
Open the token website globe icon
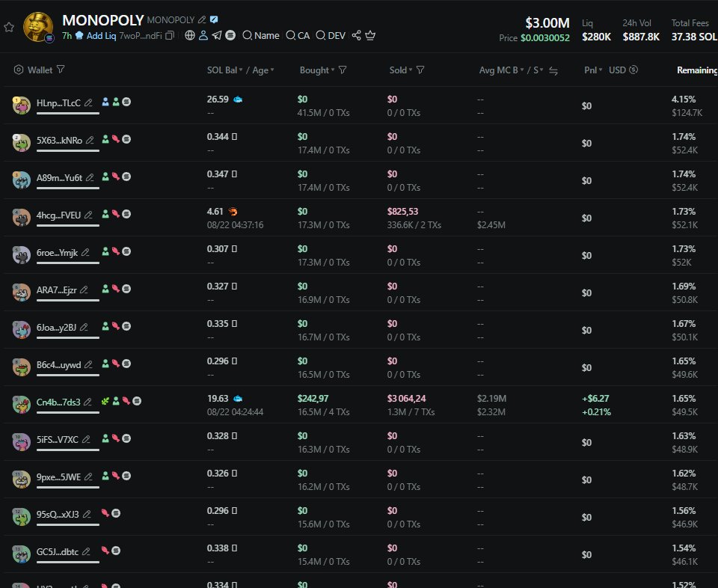(x=189, y=35)
